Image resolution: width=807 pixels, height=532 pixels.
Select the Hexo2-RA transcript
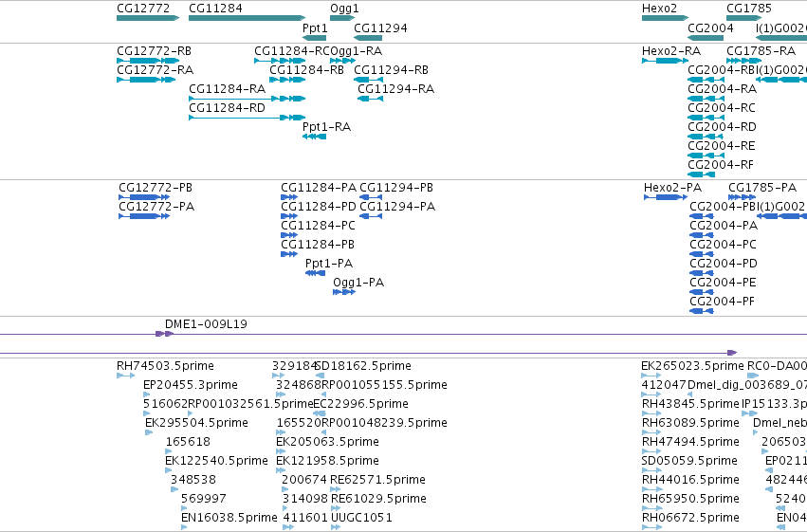665,61
